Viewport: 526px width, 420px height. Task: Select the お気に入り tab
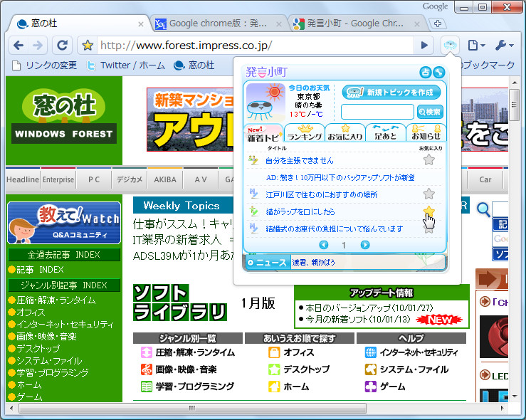[x=345, y=133]
